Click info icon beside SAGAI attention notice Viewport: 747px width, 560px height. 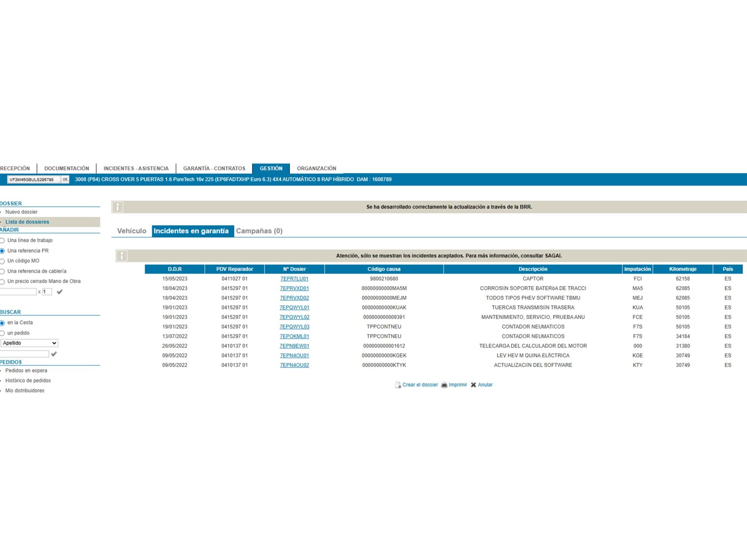[x=122, y=256]
